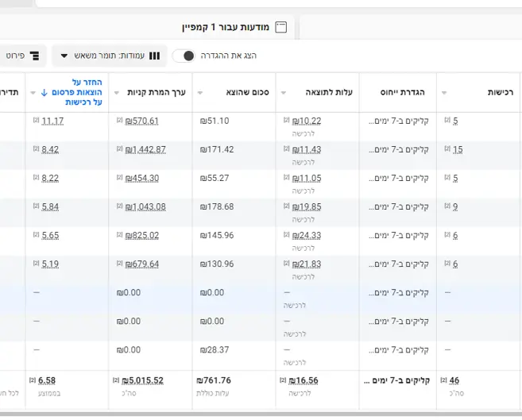Click the רכישות column header
The image size is (522, 420).
click(x=501, y=92)
